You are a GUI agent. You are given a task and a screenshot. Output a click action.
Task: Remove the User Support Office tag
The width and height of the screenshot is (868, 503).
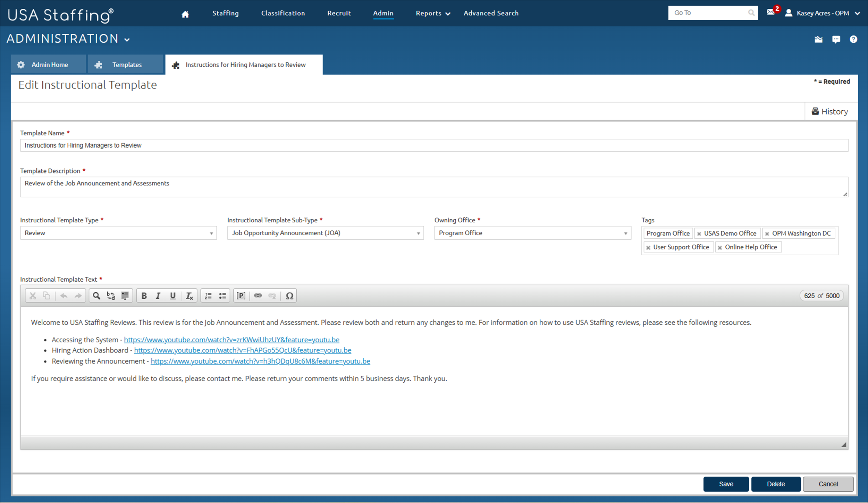[x=648, y=247]
